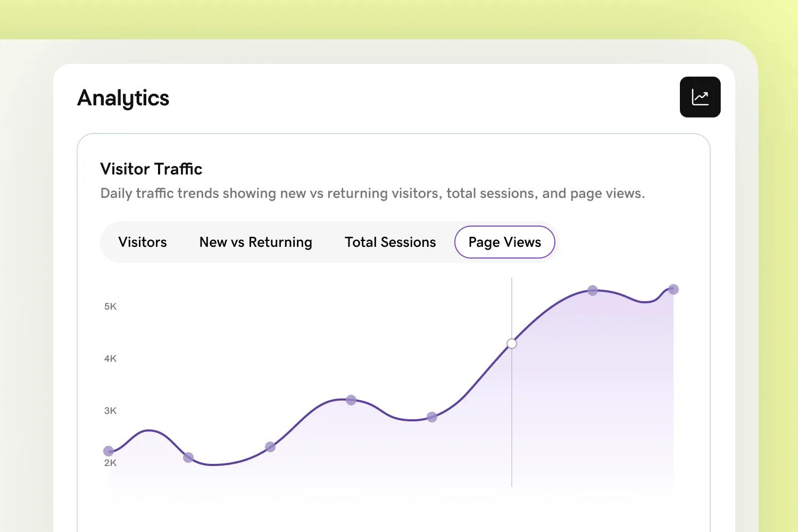This screenshot has height=532, width=798.
Task: Click the 3K axis label
Action: 110,411
